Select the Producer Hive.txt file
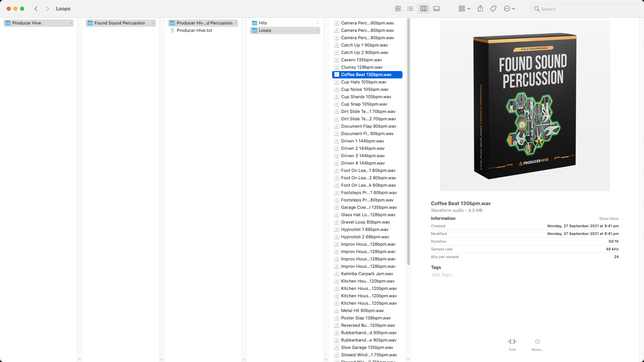644x362 pixels. tap(203, 30)
